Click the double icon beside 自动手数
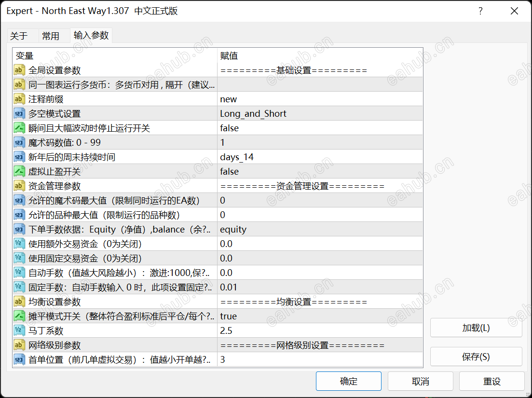532x398 pixels. click(x=19, y=273)
